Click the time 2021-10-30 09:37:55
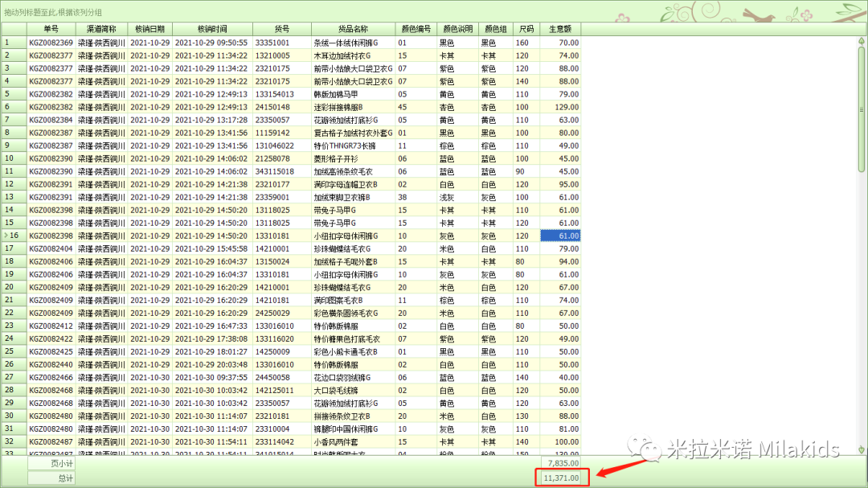The width and height of the screenshot is (868, 488). click(x=212, y=378)
